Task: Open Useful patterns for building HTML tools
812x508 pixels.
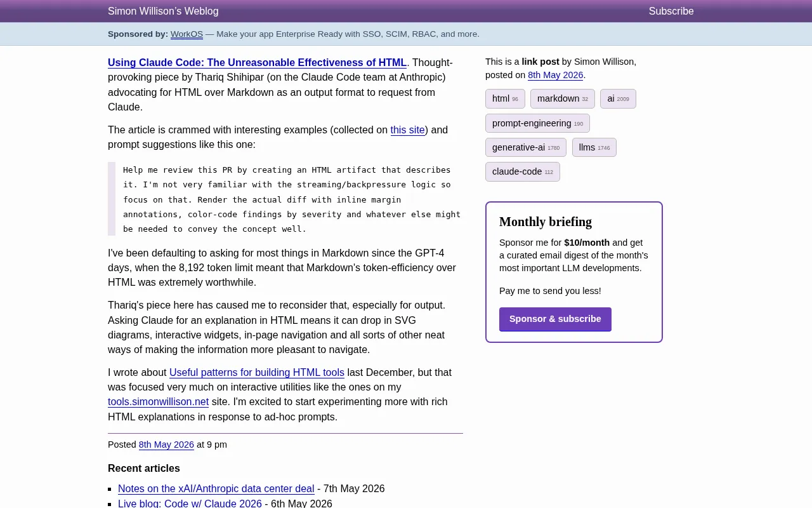Action: 257,372
